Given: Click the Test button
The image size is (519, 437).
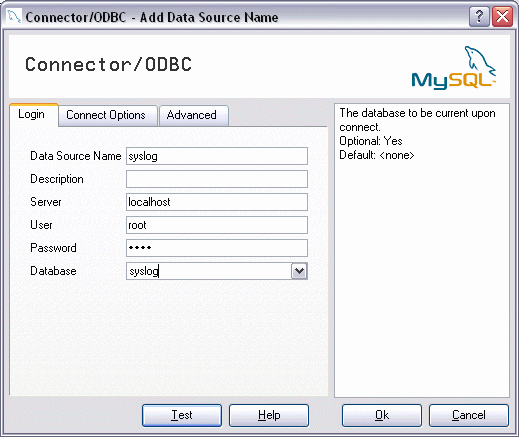Looking at the screenshot, I should tap(182, 415).
